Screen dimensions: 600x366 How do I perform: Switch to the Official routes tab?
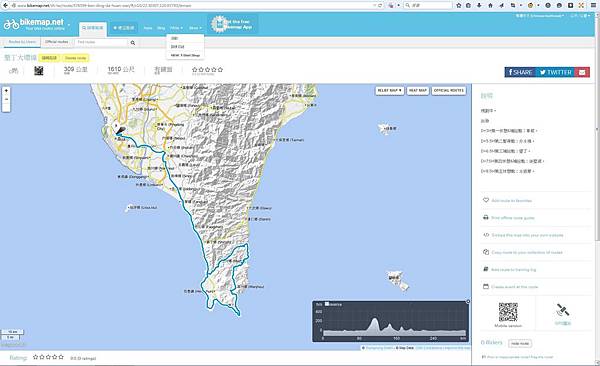57,42
